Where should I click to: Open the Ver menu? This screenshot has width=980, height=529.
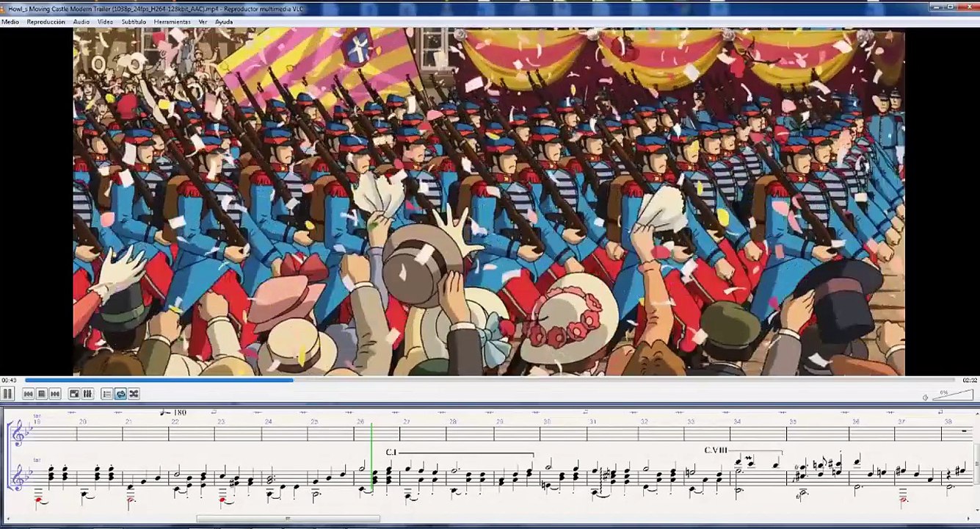[x=203, y=22]
